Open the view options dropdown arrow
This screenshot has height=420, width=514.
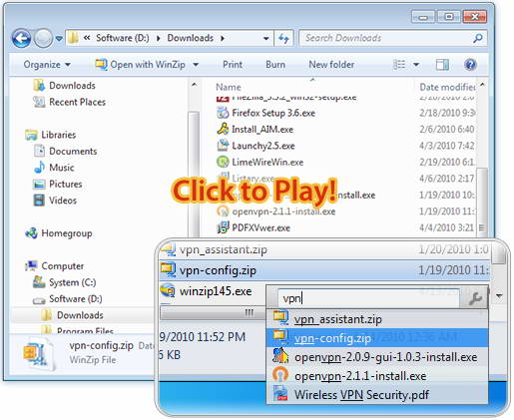pyautogui.click(x=416, y=65)
